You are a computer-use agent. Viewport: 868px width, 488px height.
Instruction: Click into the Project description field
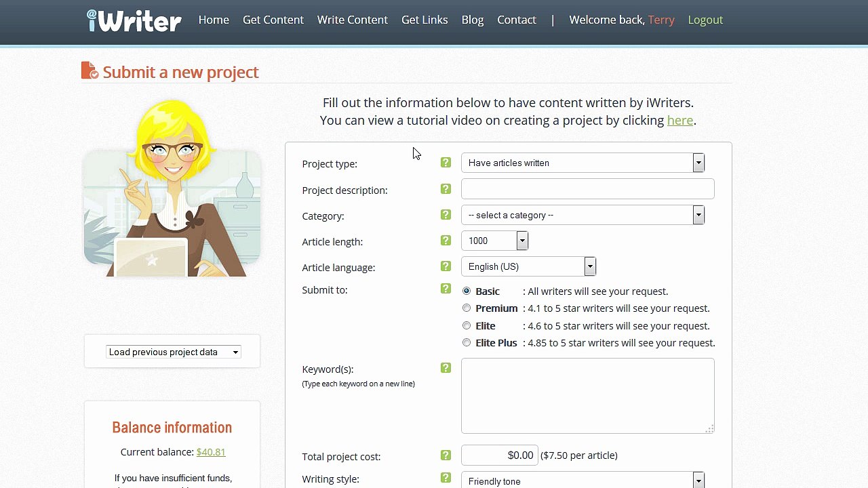click(x=588, y=189)
